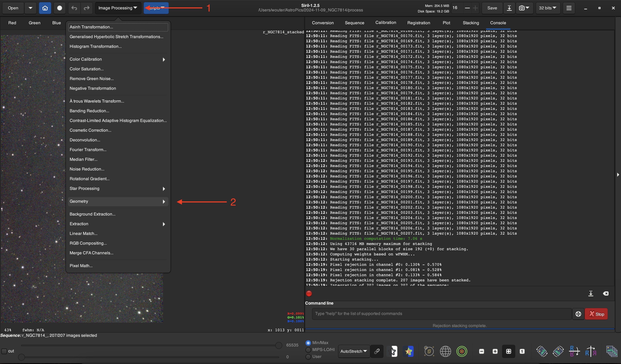Image resolution: width=621 pixels, height=364 pixels.
Task: Toggle the channel link chain icon
Action: point(377,351)
